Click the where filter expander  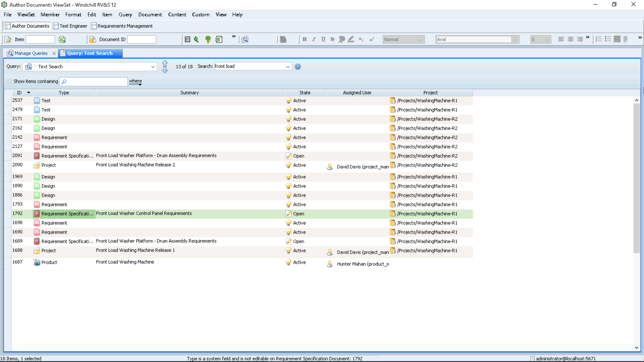[x=136, y=81]
